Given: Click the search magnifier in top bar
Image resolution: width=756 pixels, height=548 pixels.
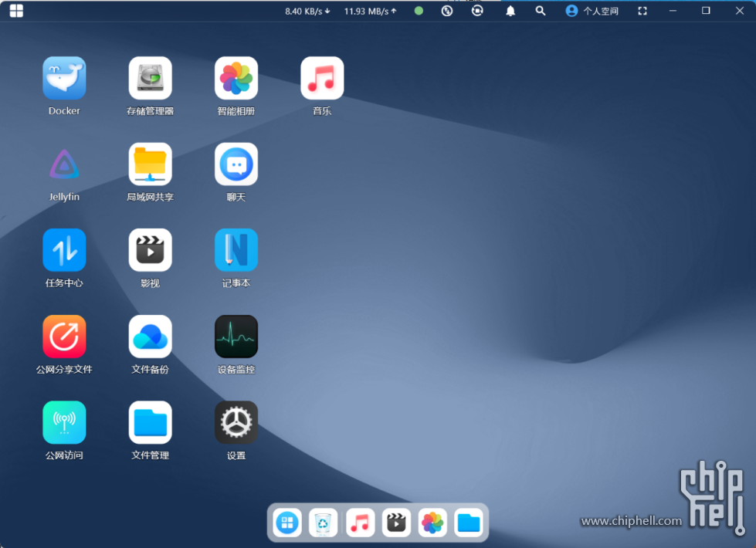Looking at the screenshot, I should (541, 11).
